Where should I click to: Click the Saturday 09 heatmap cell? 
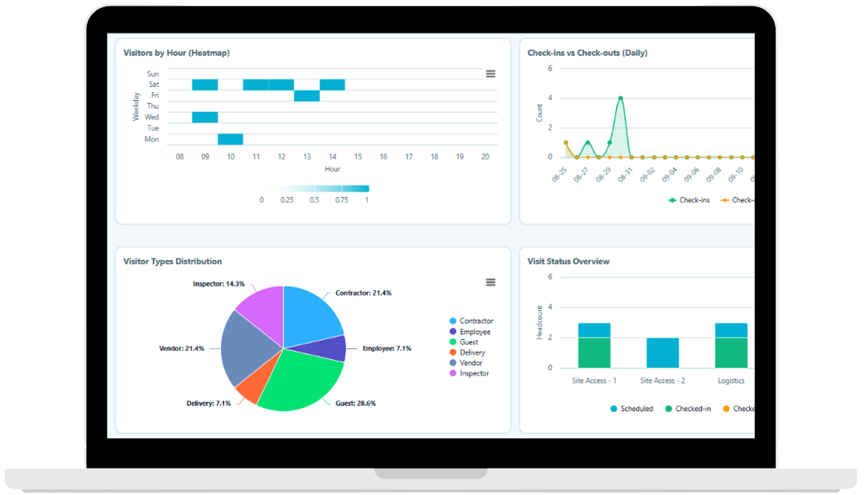pyautogui.click(x=205, y=84)
